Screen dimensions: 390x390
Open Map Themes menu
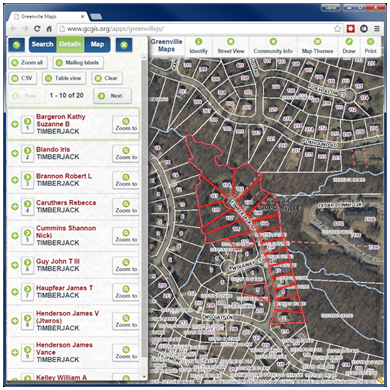(317, 46)
